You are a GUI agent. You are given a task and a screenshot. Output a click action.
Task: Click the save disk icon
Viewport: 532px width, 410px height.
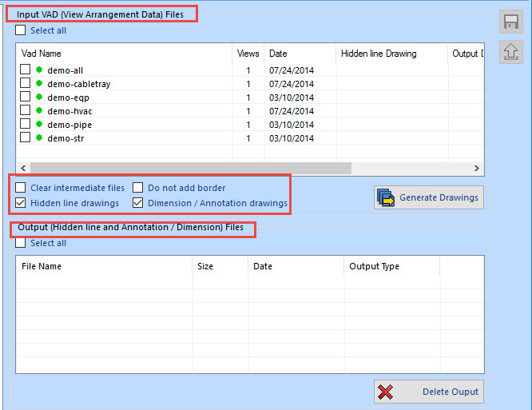[x=510, y=22]
